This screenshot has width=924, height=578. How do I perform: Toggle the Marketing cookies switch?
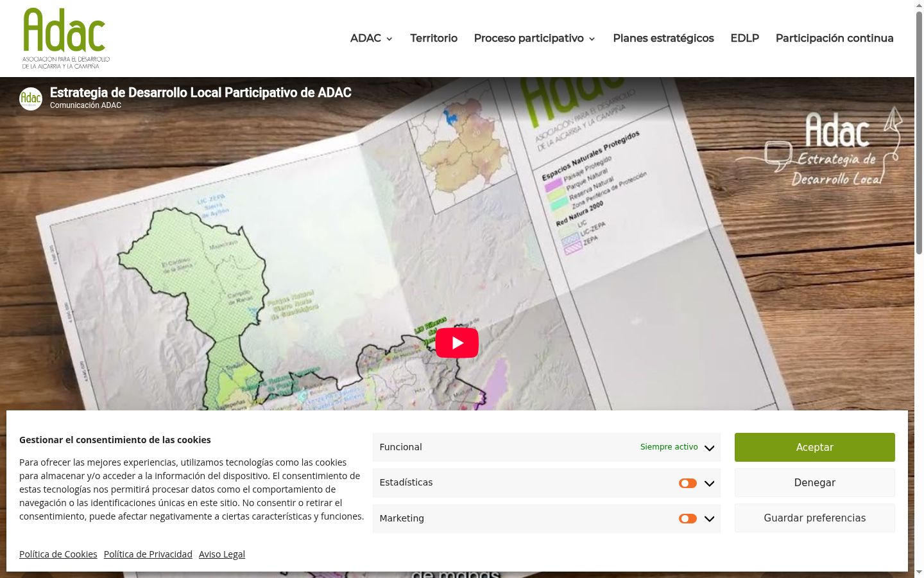coord(688,518)
